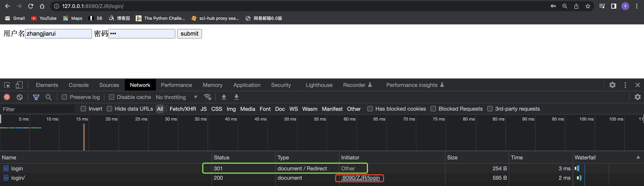Open the :8090/ZJR/login initiator link
The image size is (644, 186).
[x=360, y=178]
